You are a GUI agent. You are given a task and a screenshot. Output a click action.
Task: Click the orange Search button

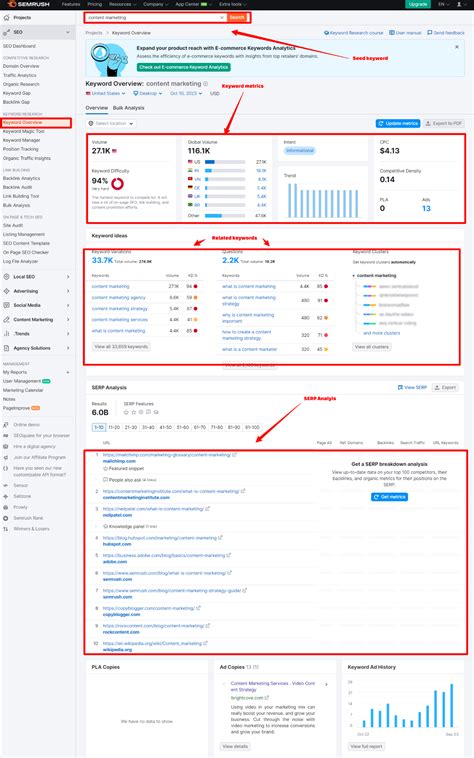pos(237,17)
